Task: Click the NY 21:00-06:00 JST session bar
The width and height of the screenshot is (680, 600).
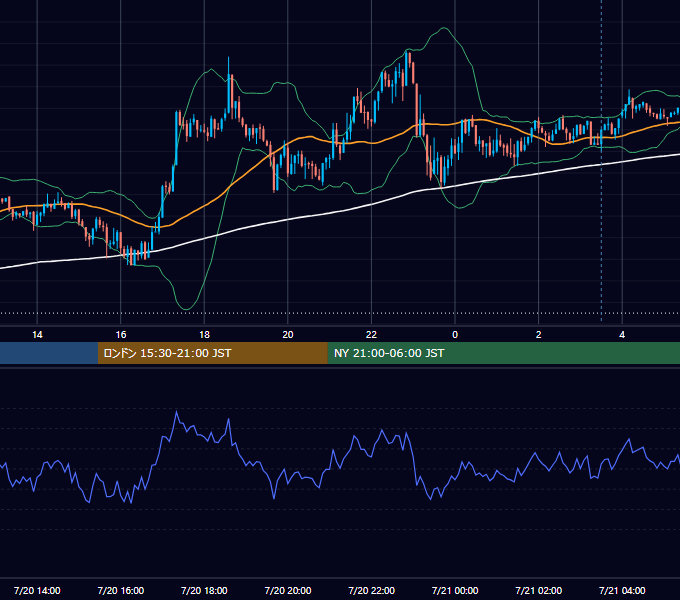Action: coord(503,353)
